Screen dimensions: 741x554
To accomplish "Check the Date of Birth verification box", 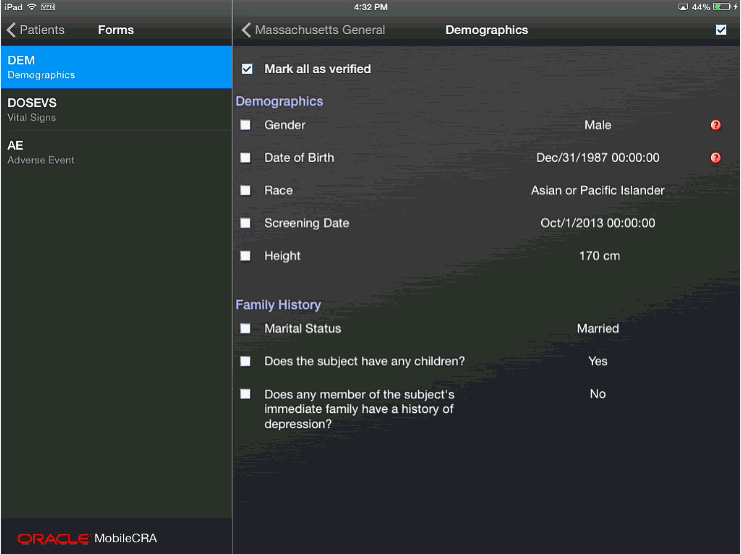I will [245, 157].
